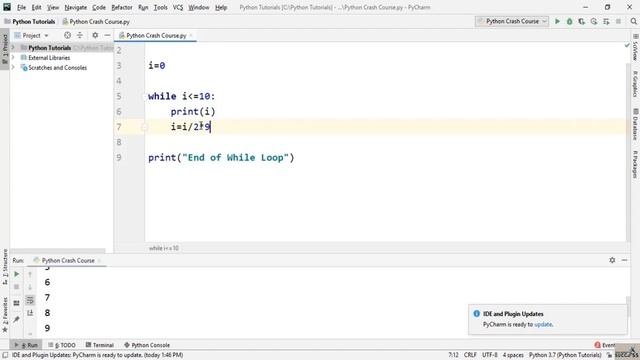Click the Stop square in top toolbar

618,21
